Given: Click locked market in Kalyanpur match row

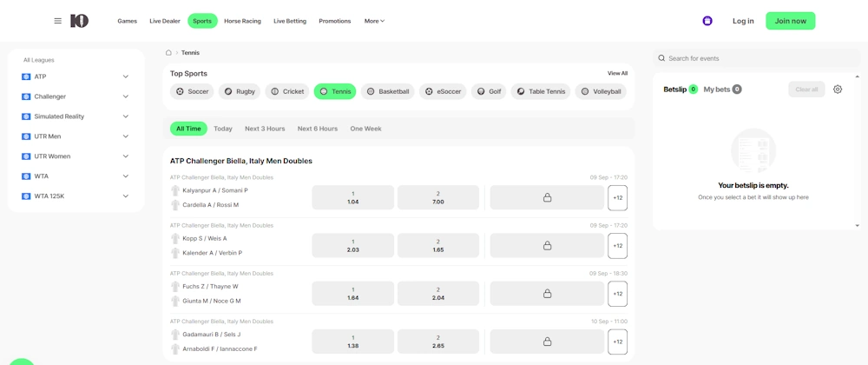Looking at the screenshot, I should [547, 198].
